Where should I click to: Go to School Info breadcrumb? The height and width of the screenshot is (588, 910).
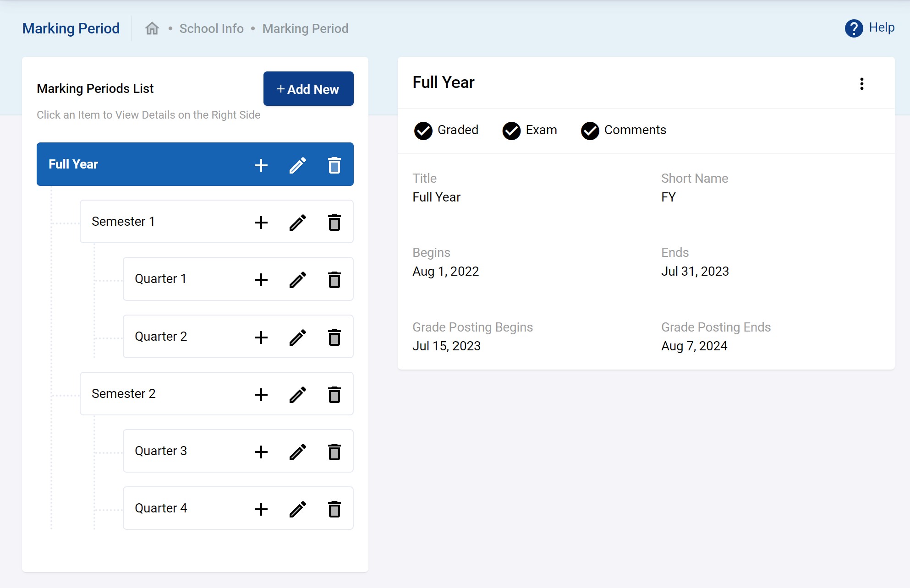(x=211, y=28)
